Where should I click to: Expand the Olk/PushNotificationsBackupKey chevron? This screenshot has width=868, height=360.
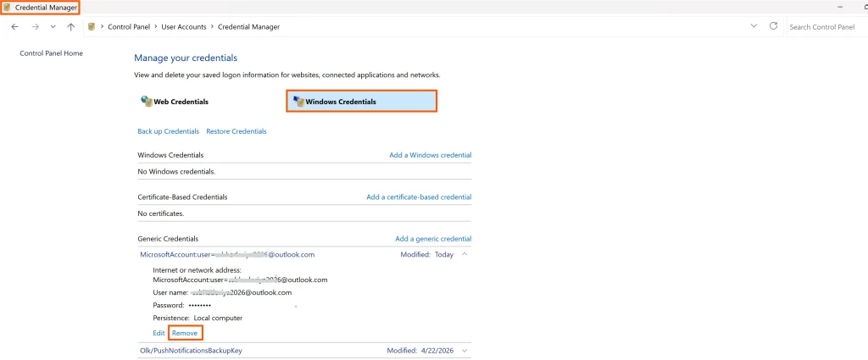pos(465,351)
